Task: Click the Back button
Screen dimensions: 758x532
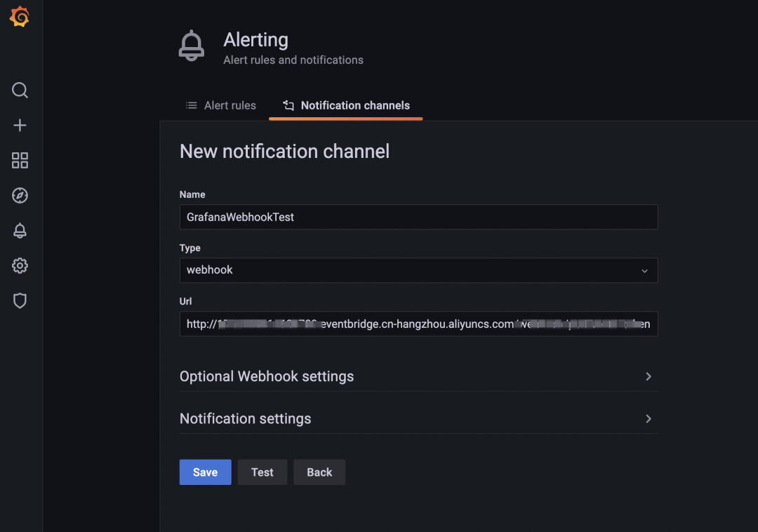Action: pos(319,472)
